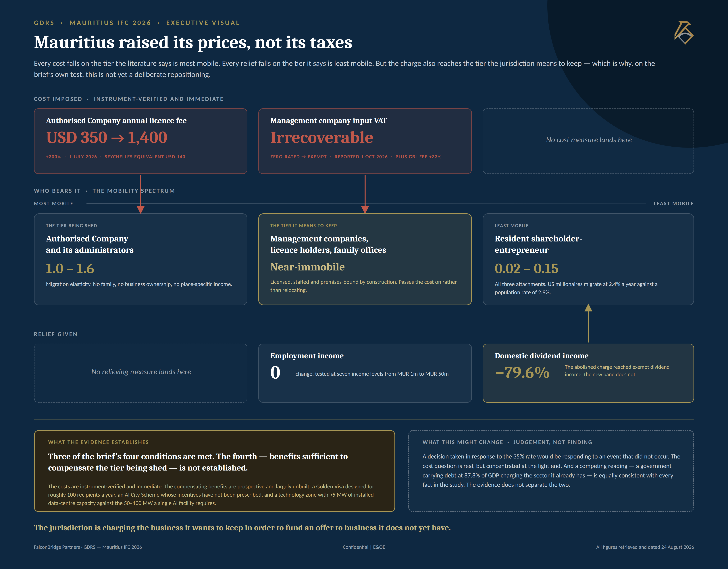Click the 'What the evidence establishes' box

[214, 471]
